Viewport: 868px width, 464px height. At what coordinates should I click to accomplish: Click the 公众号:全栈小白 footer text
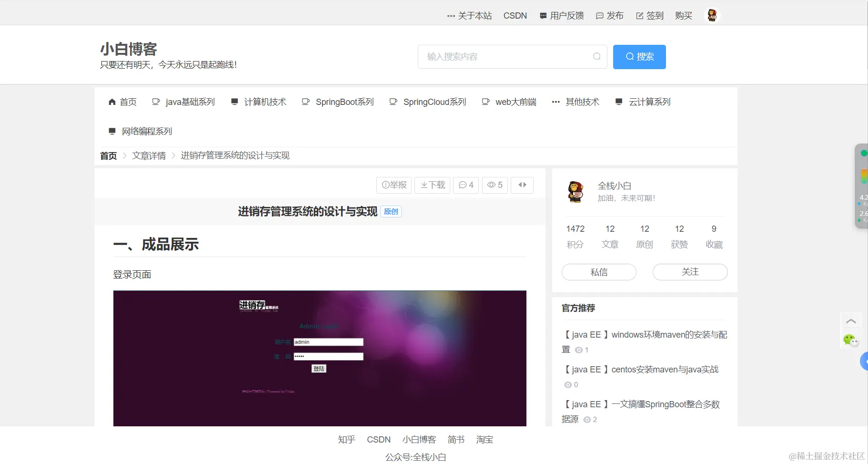coord(416,457)
